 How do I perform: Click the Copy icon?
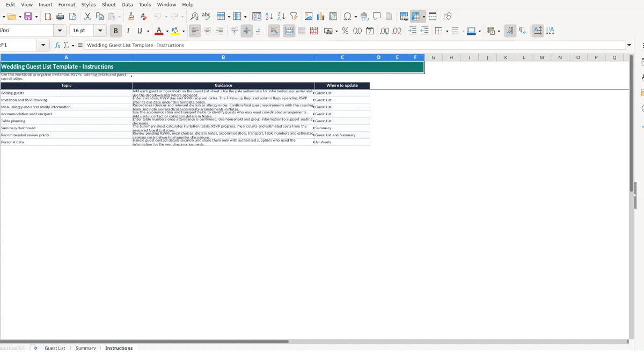99,17
